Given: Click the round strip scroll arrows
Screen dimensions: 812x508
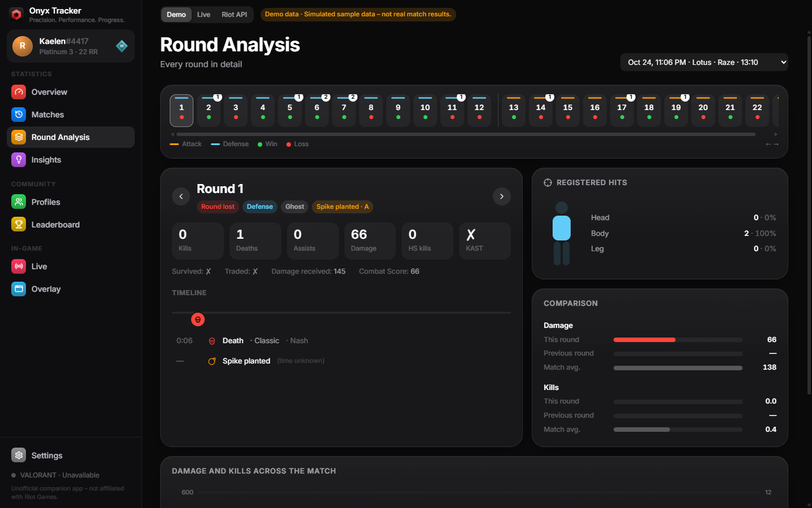Looking at the screenshot, I should (772, 144).
